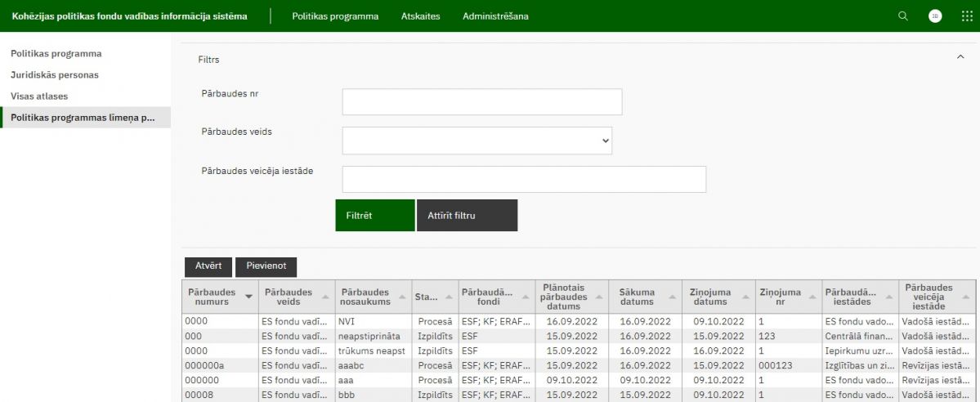Open the apps grid menu icon
This screenshot has width=980, height=402.
967,16
